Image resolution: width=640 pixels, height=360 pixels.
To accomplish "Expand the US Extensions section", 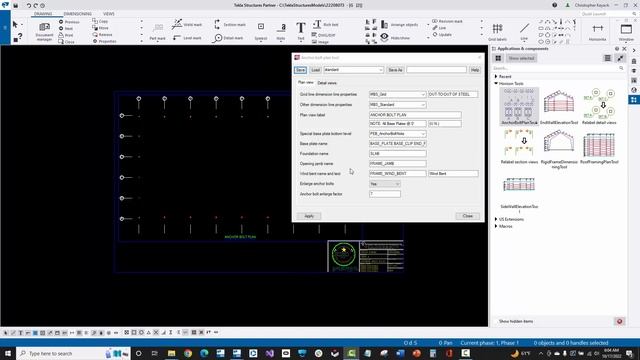I will (496, 219).
